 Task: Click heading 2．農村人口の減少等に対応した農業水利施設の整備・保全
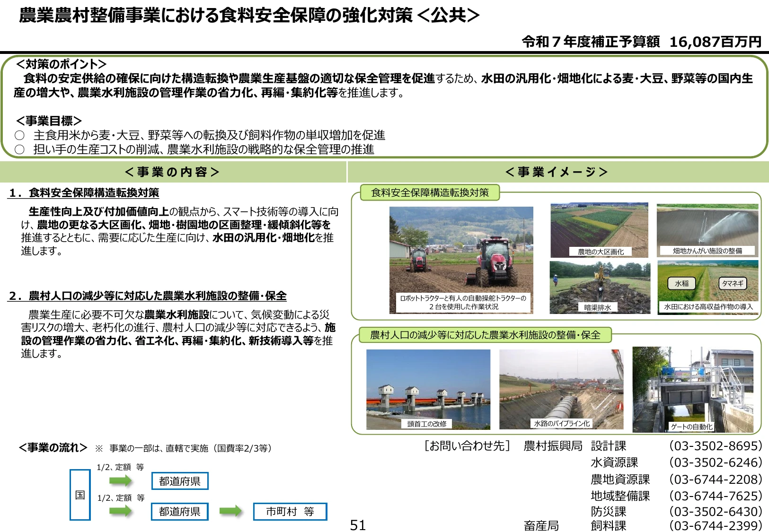(x=148, y=296)
